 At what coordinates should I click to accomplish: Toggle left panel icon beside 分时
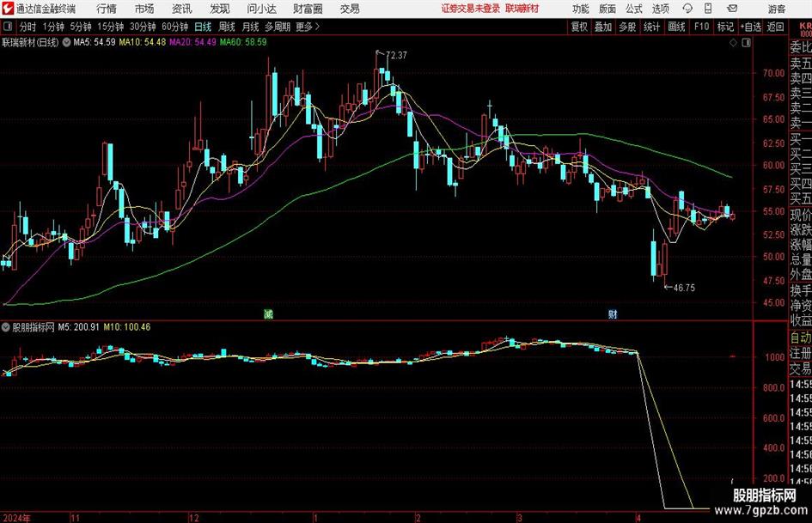click(x=8, y=27)
